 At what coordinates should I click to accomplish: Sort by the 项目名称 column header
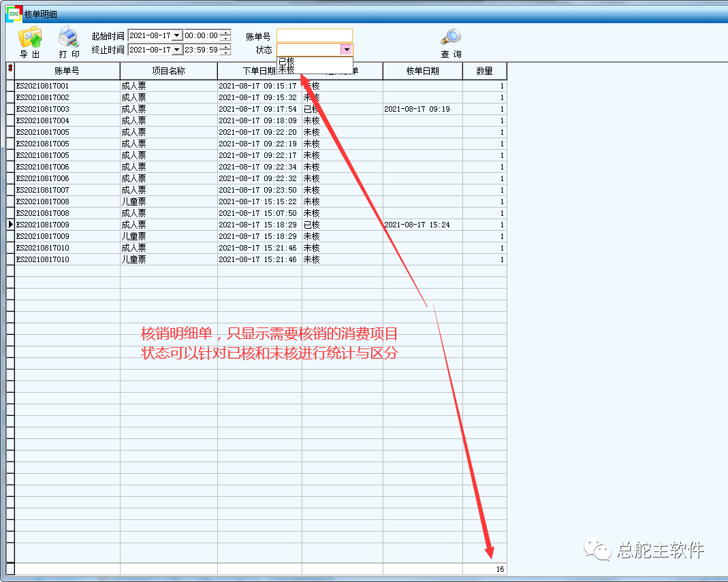pyautogui.click(x=168, y=71)
